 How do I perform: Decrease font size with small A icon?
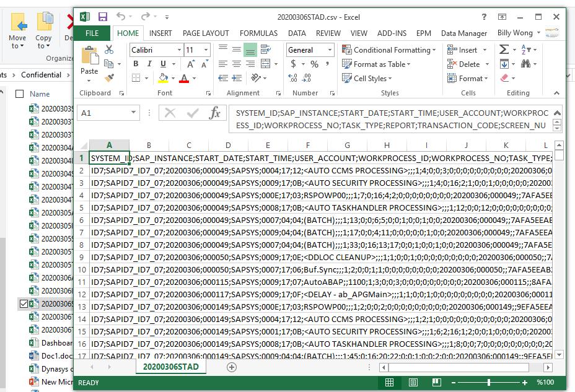[x=204, y=64]
